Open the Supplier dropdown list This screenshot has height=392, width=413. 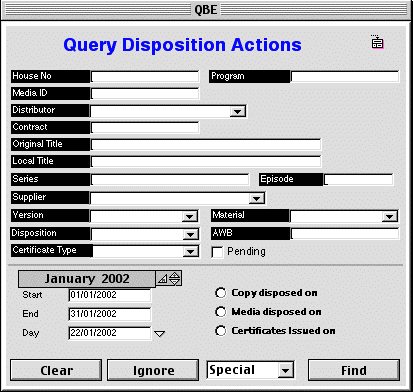coord(257,198)
